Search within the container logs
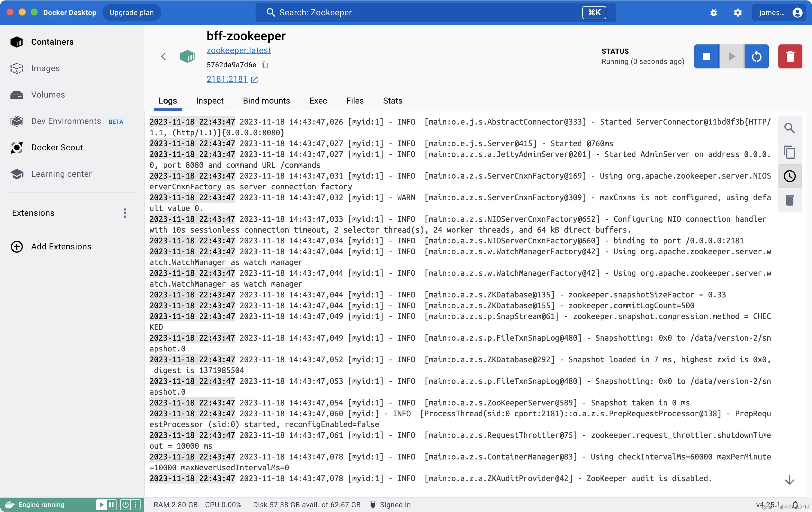The width and height of the screenshot is (812, 512). (x=789, y=128)
